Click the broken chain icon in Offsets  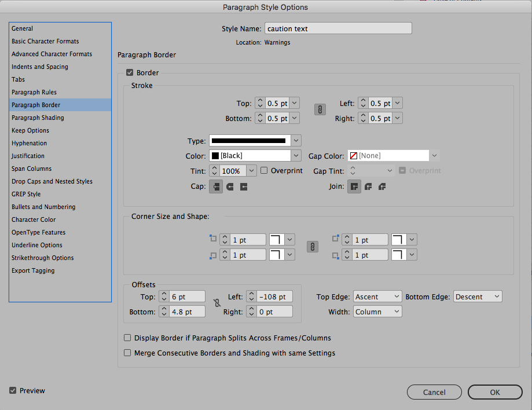point(217,303)
